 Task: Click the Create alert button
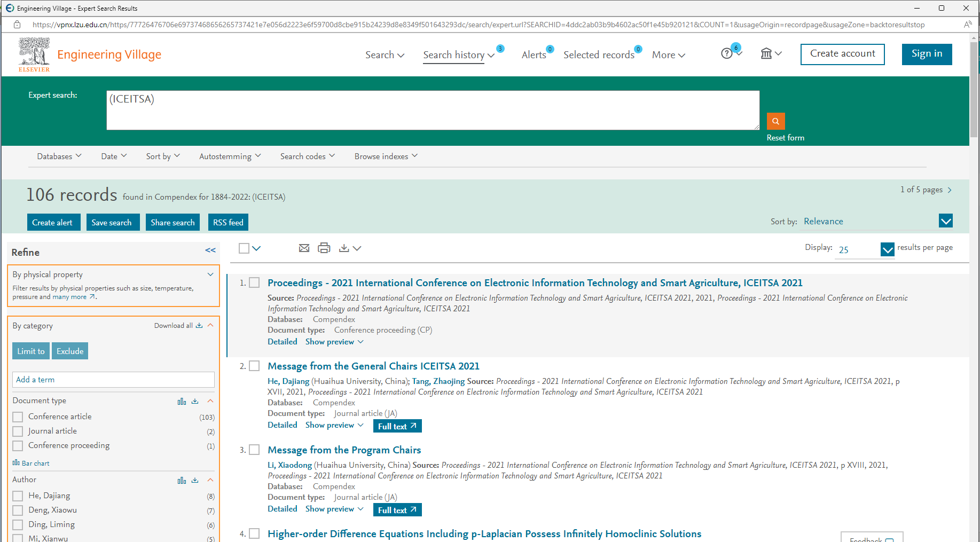coord(54,223)
